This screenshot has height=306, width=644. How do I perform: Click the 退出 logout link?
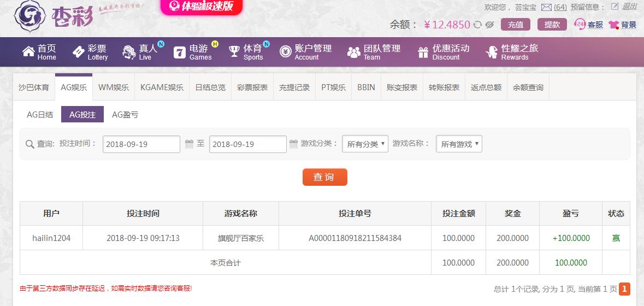click(630, 7)
